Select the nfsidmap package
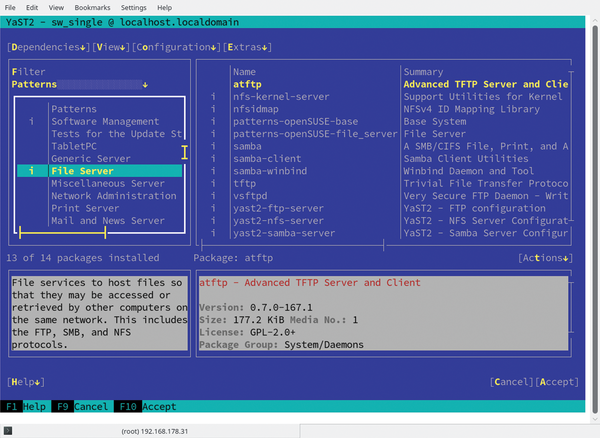 [x=385, y=109]
